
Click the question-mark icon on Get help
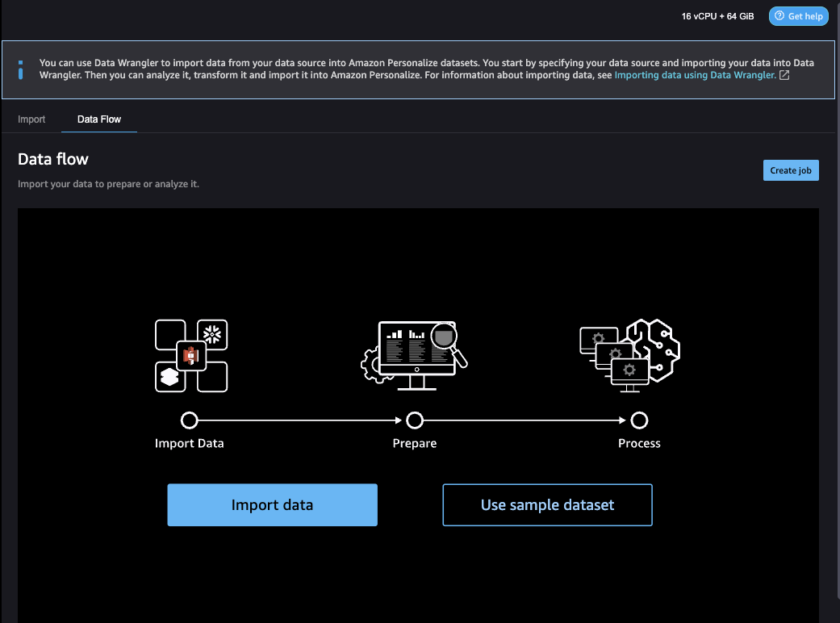pos(779,15)
